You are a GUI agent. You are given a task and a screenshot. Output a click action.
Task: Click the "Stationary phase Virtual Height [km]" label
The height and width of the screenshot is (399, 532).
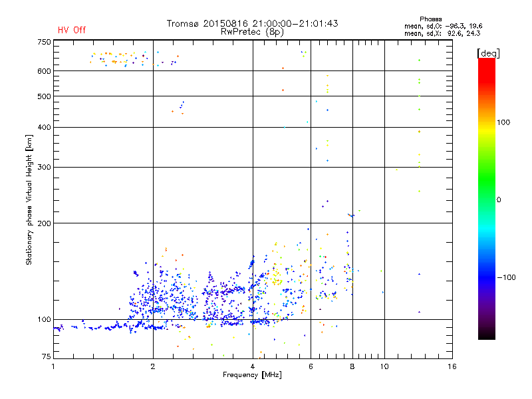click(29, 199)
